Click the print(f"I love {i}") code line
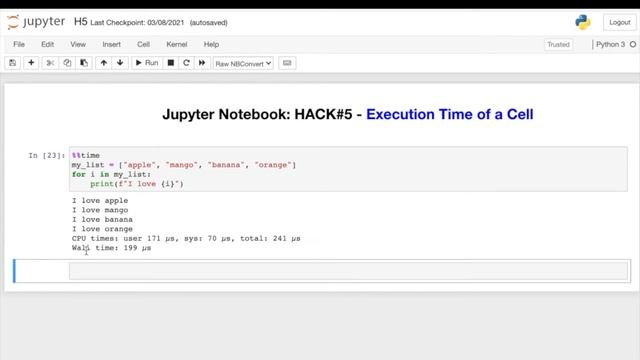640x360 pixels. (x=137, y=184)
